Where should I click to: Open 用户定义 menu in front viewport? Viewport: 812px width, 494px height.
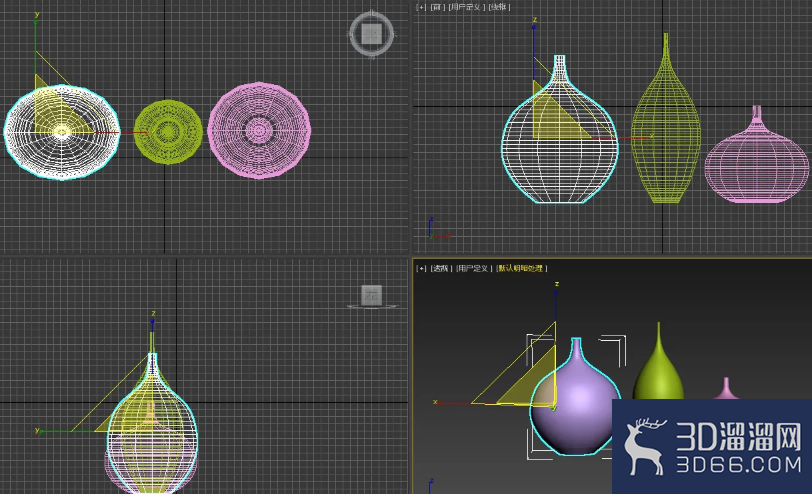(x=467, y=7)
